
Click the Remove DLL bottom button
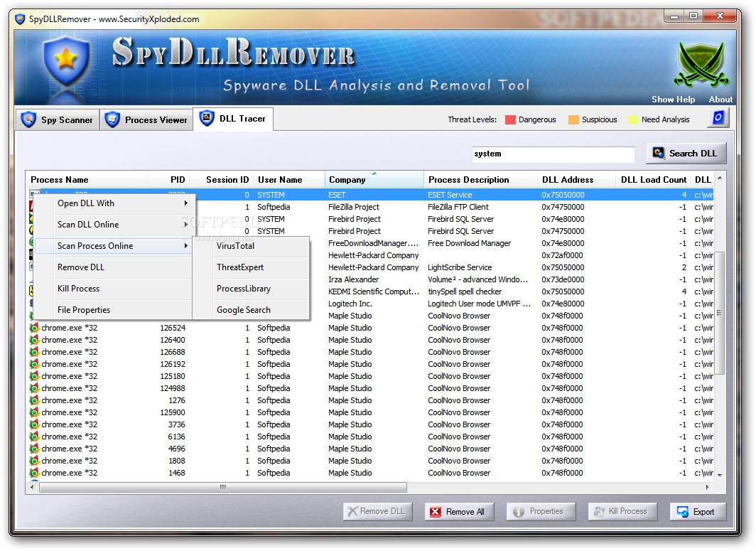377,512
